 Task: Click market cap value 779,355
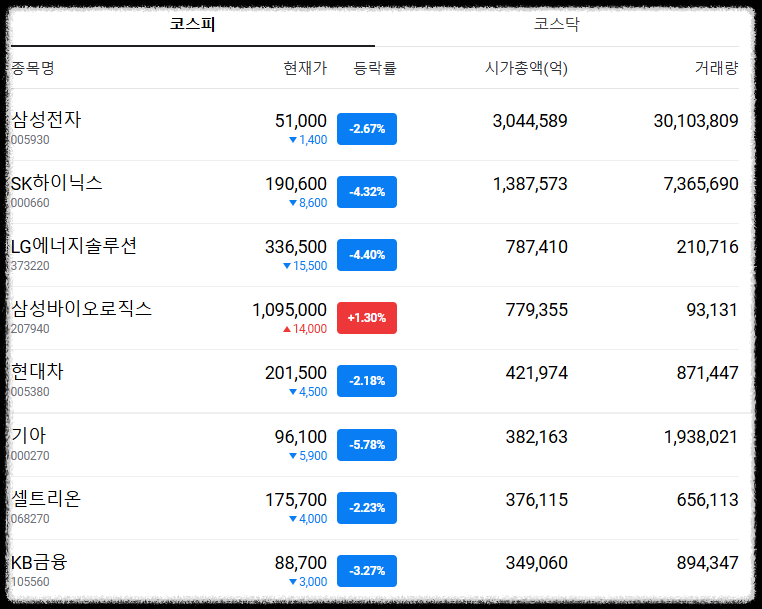tap(537, 310)
